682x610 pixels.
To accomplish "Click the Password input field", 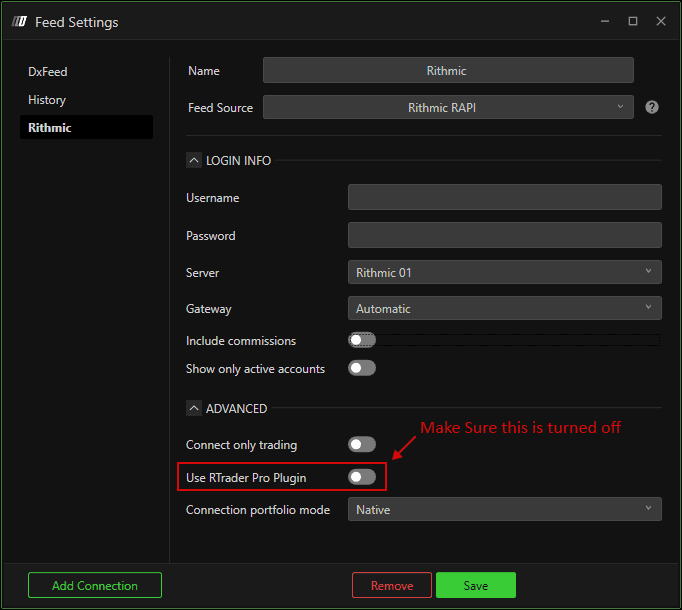I will coord(505,235).
